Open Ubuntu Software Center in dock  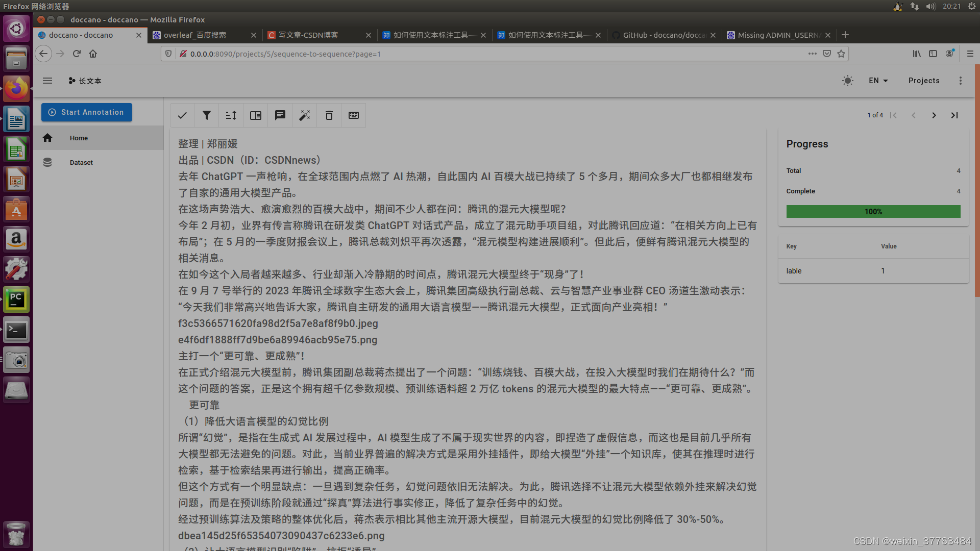(16, 209)
